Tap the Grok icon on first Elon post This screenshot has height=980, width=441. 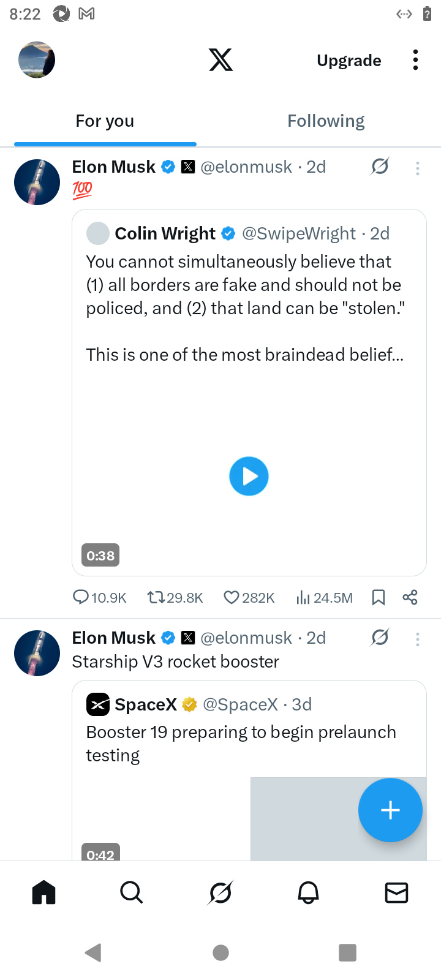(x=380, y=167)
